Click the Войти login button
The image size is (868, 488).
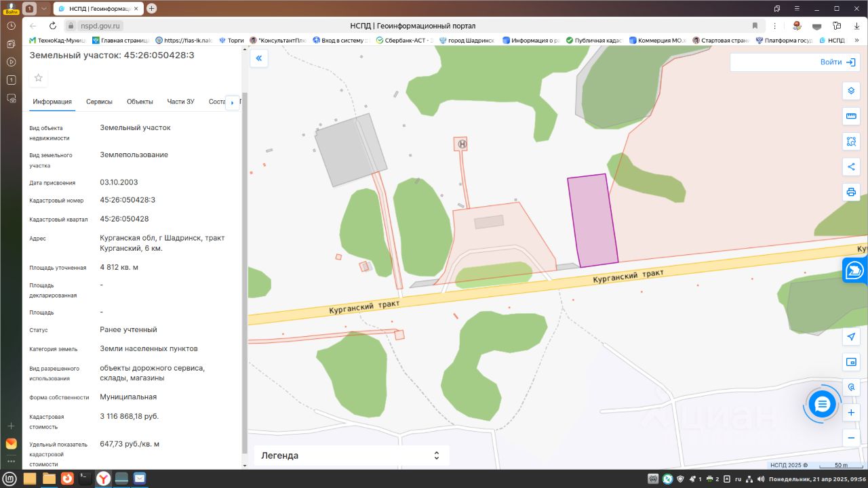(838, 62)
